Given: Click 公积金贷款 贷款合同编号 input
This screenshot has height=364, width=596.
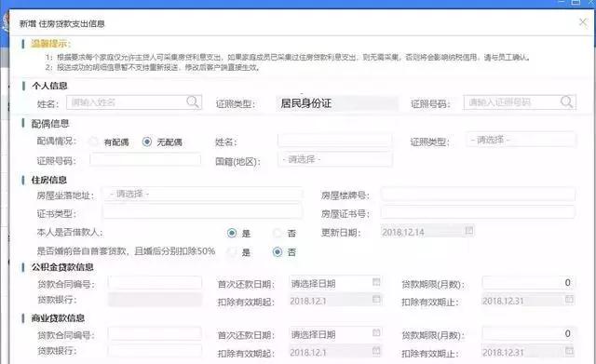Looking at the screenshot, I should (155, 283).
